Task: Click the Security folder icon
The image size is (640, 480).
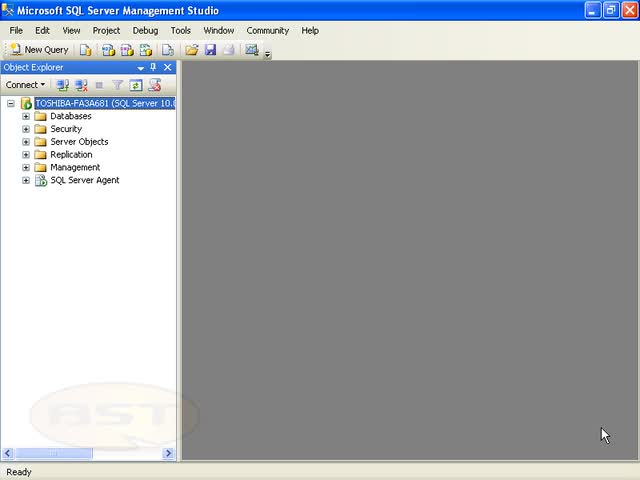Action: pyautogui.click(x=40, y=129)
